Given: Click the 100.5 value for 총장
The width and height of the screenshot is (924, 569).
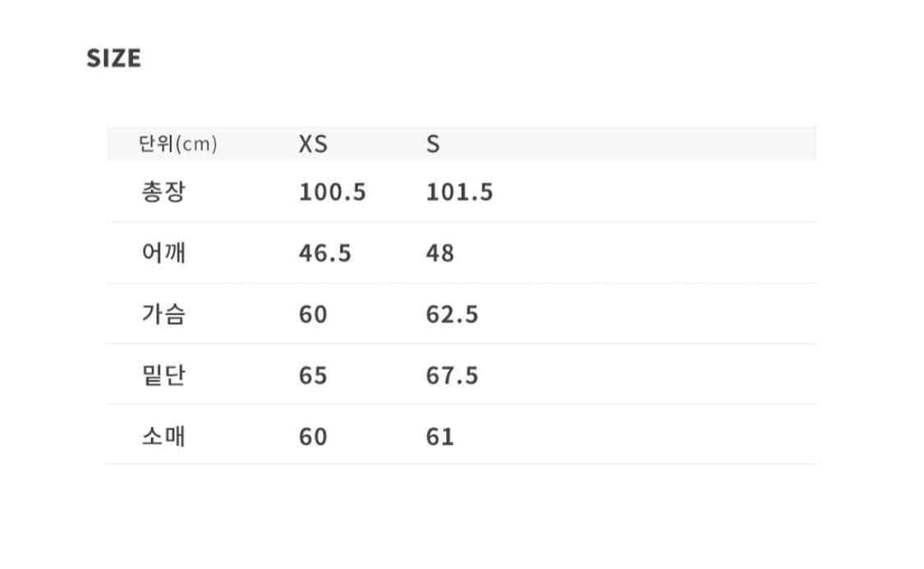Looking at the screenshot, I should 332,192.
